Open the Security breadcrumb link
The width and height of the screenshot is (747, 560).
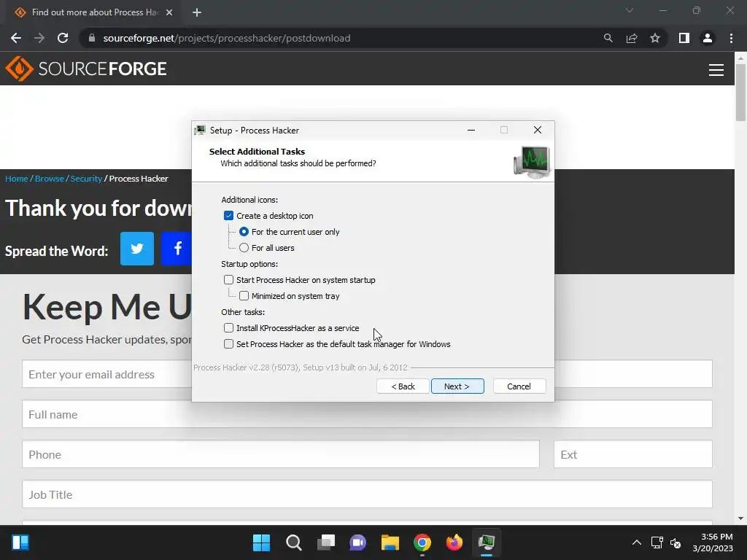(x=86, y=179)
